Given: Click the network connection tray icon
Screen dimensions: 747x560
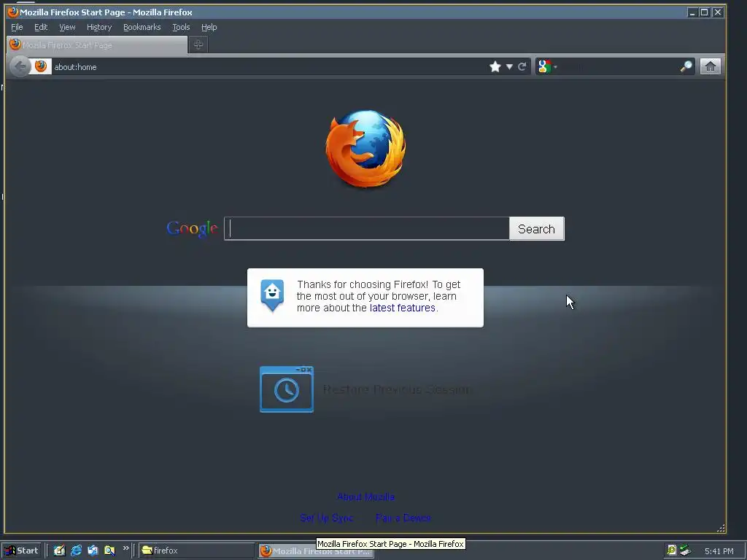Looking at the screenshot, I should coord(685,551).
